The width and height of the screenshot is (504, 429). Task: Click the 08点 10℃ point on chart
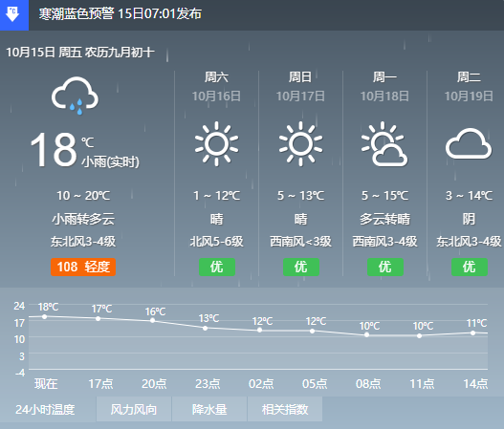click(x=366, y=335)
